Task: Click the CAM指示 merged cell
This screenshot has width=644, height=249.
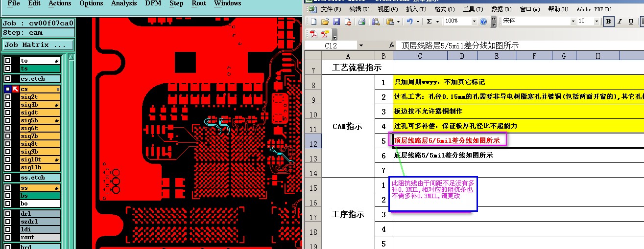Action: [x=348, y=126]
